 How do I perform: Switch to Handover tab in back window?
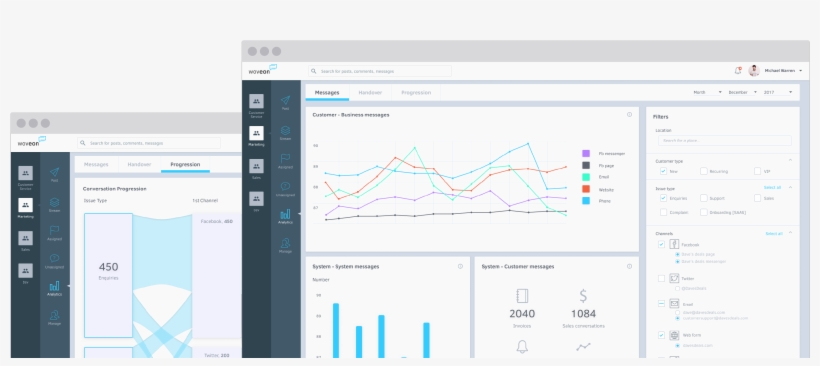[x=139, y=164]
